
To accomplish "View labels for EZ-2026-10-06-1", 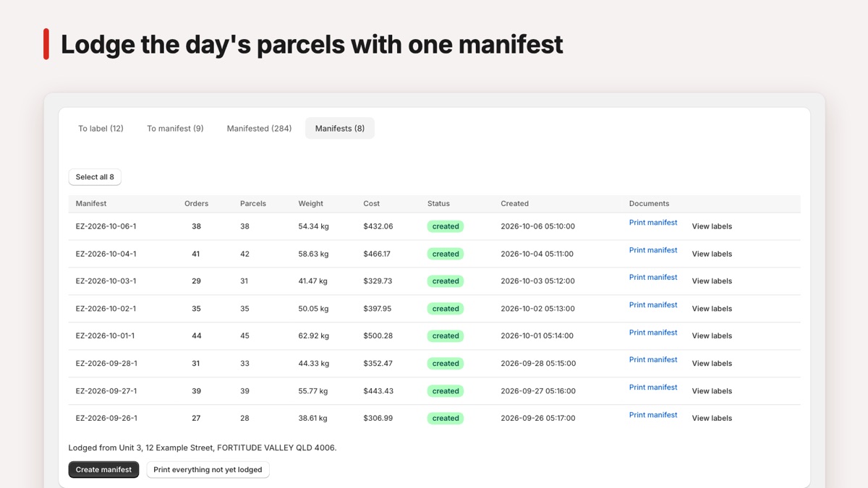I will [712, 226].
